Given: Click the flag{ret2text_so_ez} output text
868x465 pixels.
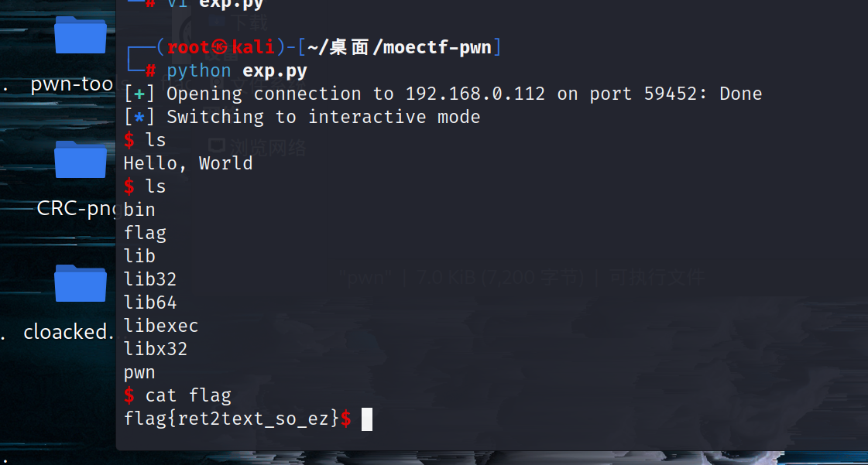Looking at the screenshot, I should (232, 419).
